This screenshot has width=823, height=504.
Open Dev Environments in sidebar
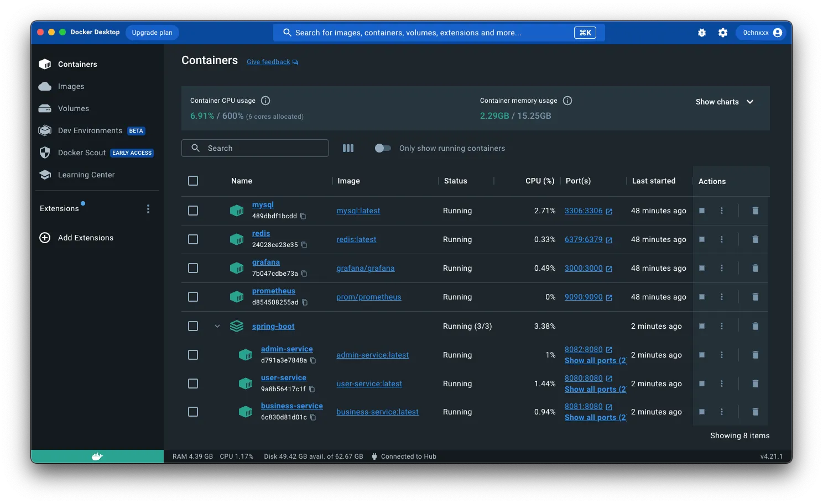pos(97,130)
